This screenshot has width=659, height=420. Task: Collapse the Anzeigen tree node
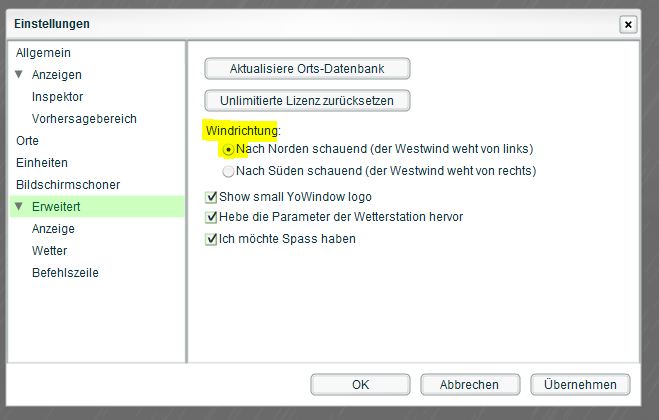coord(18,74)
